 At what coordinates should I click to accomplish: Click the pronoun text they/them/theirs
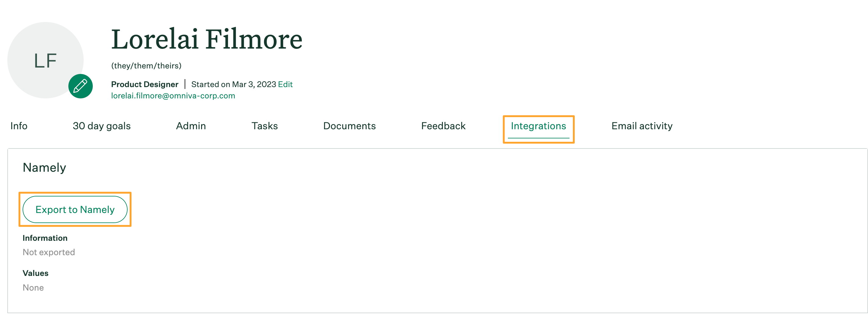pyautogui.click(x=147, y=65)
